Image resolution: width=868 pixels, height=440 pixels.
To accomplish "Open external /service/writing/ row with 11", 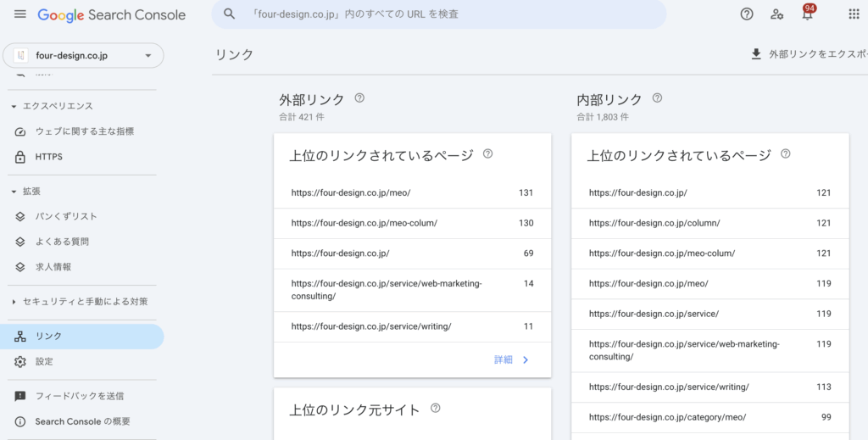I will coord(413,326).
